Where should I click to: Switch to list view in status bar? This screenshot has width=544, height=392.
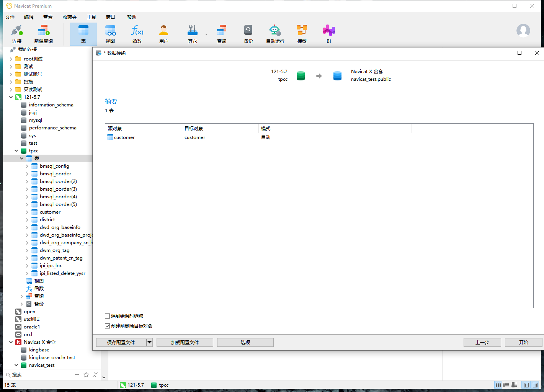click(x=498, y=385)
